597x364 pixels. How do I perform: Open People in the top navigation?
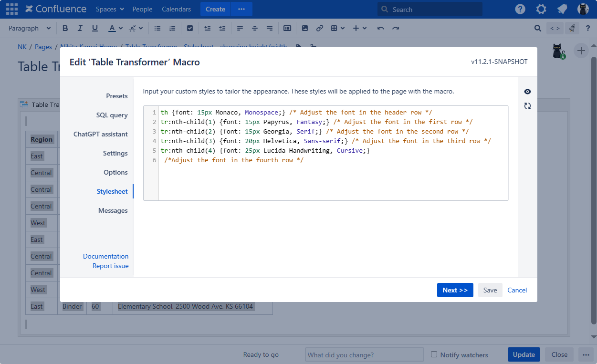(x=142, y=9)
